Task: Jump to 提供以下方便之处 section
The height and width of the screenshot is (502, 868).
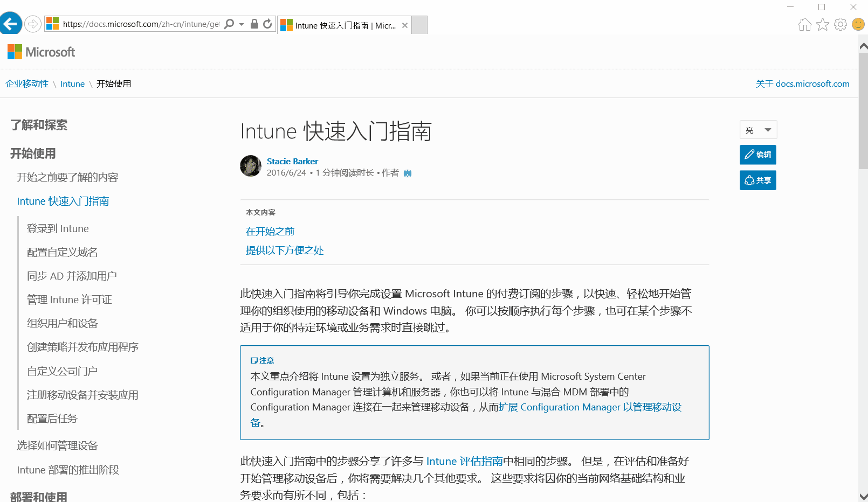Action: [285, 250]
